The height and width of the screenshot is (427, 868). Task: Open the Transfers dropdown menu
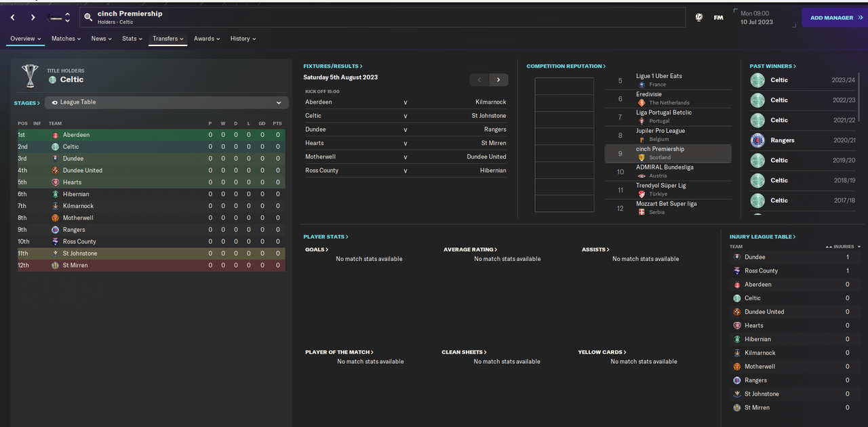tap(168, 39)
